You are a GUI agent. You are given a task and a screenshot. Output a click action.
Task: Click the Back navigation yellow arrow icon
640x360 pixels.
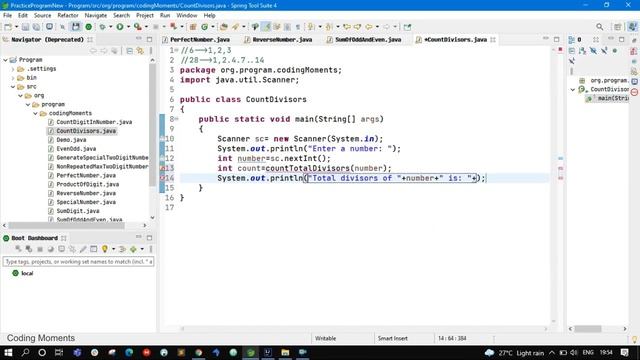click(x=369, y=27)
